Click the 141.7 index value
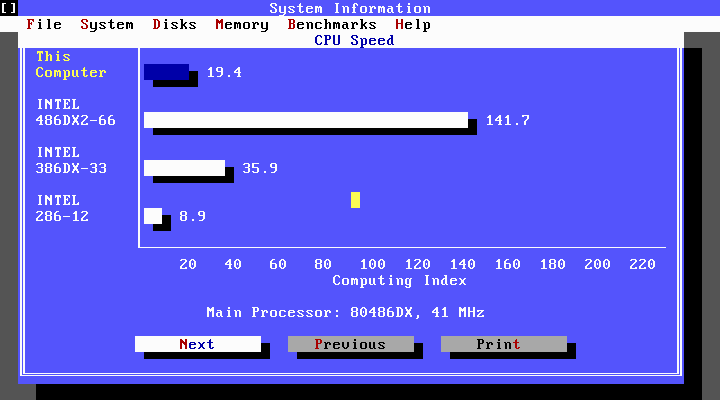 pos(508,120)
